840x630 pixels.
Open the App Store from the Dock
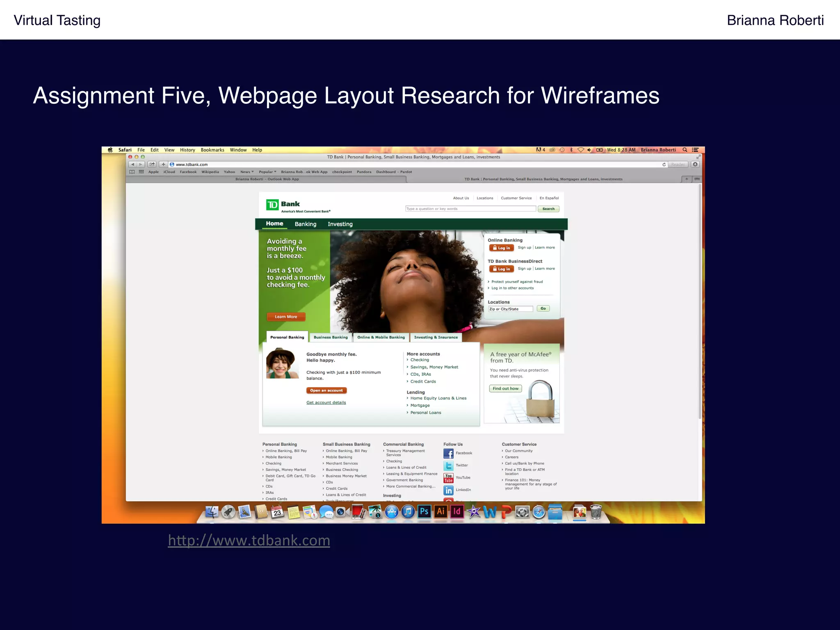click(x=392, y=512)
